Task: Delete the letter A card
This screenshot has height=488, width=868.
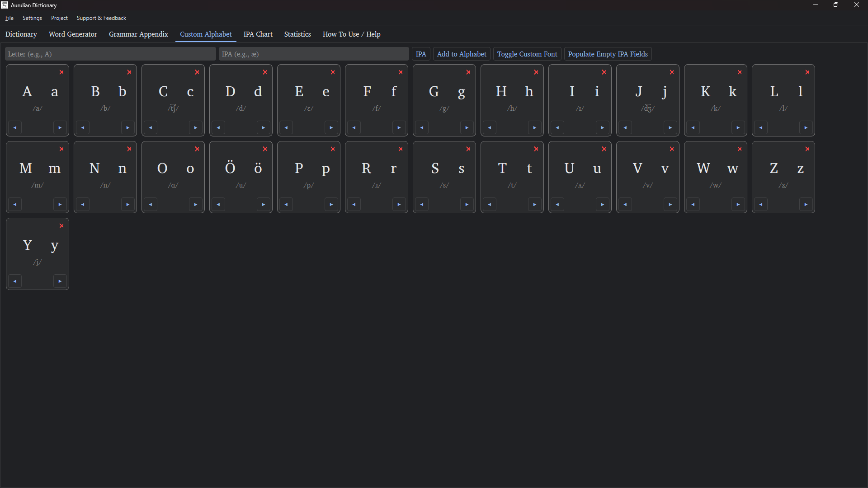Action: (x=61, y=72)
